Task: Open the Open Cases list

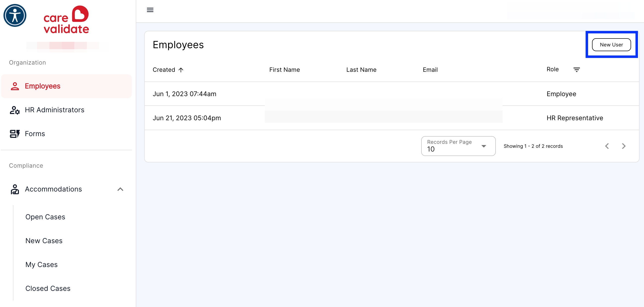Action: pyautogui.click(x=45, y=217)
